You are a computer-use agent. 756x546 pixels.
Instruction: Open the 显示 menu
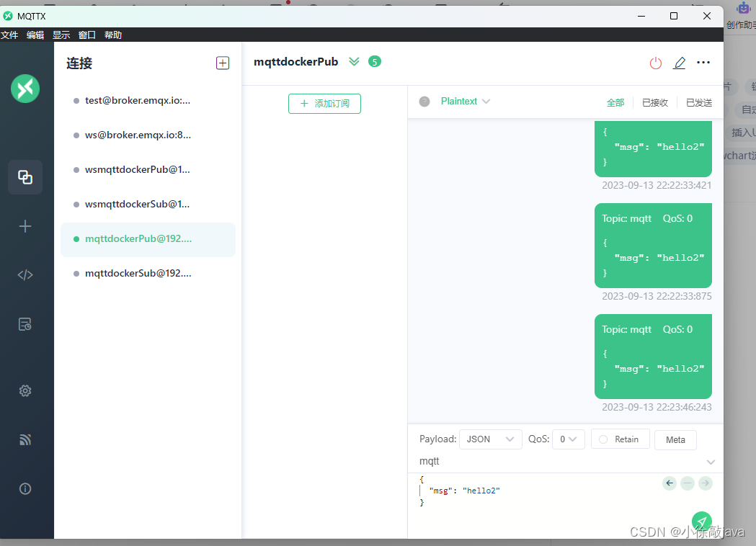(61, 35)
